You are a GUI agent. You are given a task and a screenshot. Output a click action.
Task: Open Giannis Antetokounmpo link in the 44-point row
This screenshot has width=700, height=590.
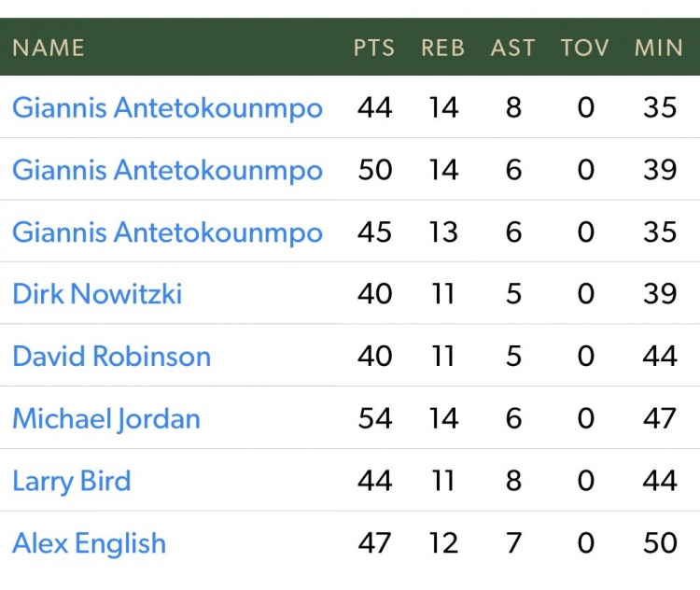click(x=167, y=108)
